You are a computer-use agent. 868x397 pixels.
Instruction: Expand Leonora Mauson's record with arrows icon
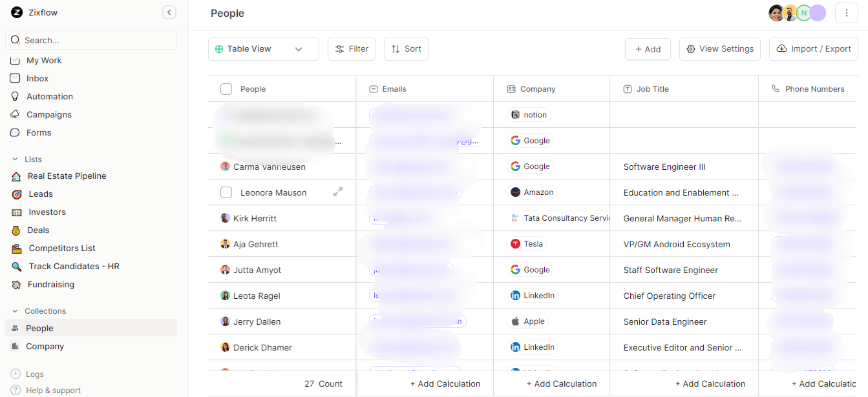tap(337, 192)
